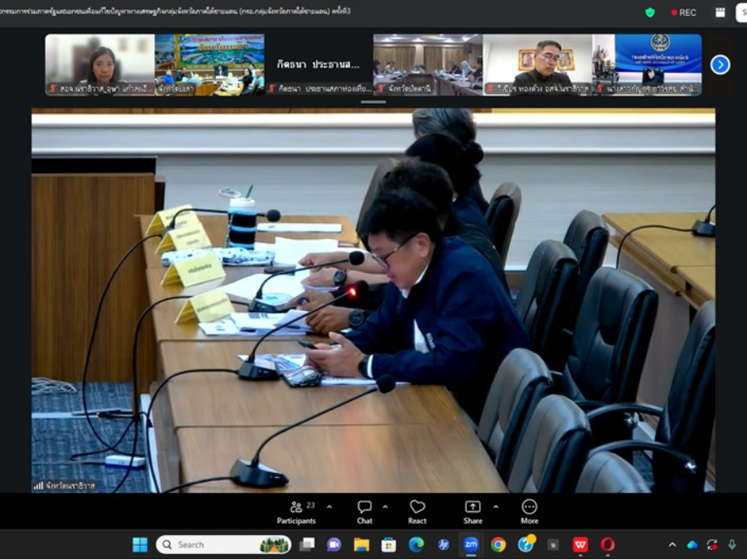Open the Chat panel
Viewport: 747px width, 560px height.
click(364, 512)
